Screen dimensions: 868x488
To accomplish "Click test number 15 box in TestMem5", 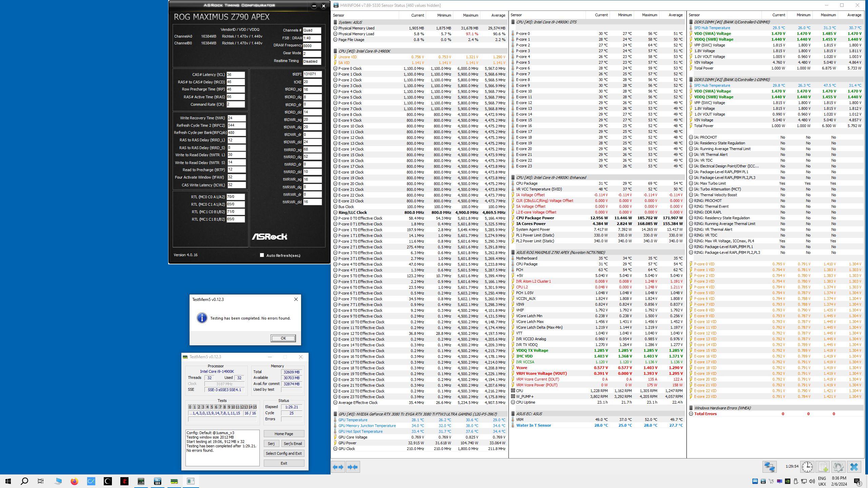I will click(x=255, y=407).
